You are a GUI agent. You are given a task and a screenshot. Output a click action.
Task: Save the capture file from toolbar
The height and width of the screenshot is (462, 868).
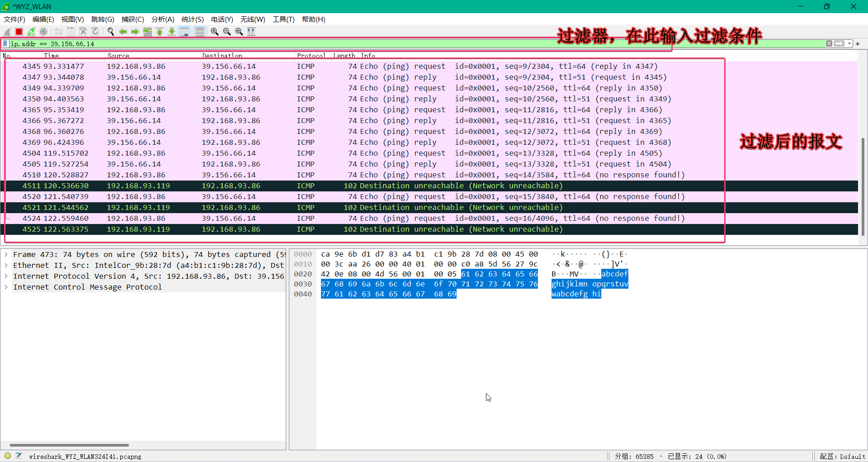coord(71,32)
